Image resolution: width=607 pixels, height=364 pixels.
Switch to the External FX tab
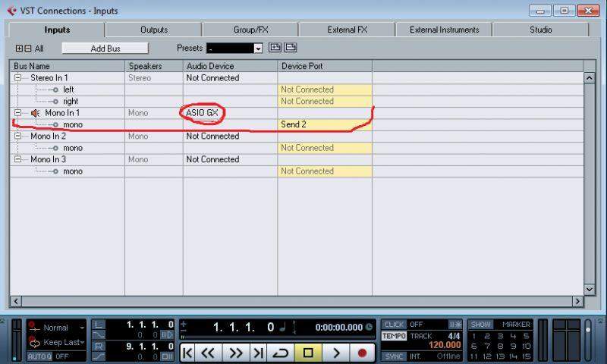click(x=348, y=30)
